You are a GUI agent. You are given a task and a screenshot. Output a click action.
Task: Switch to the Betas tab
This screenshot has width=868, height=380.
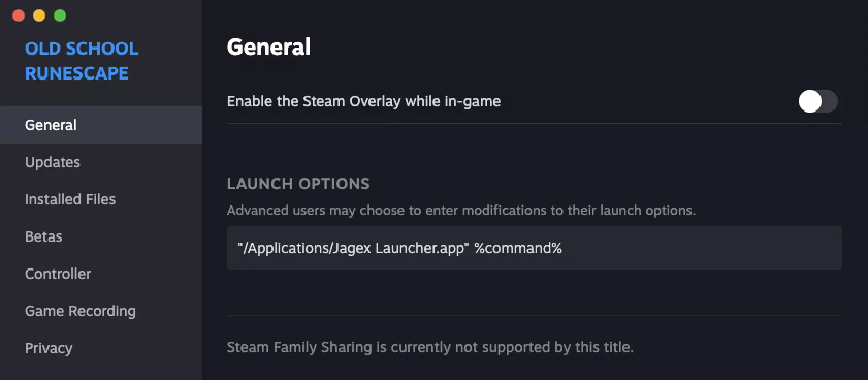(43, 236)
